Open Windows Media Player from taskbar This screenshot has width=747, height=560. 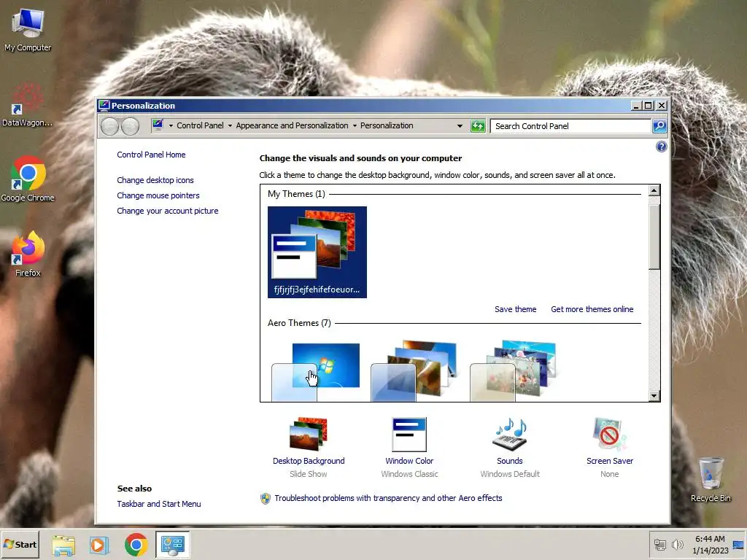click(99, 545)
